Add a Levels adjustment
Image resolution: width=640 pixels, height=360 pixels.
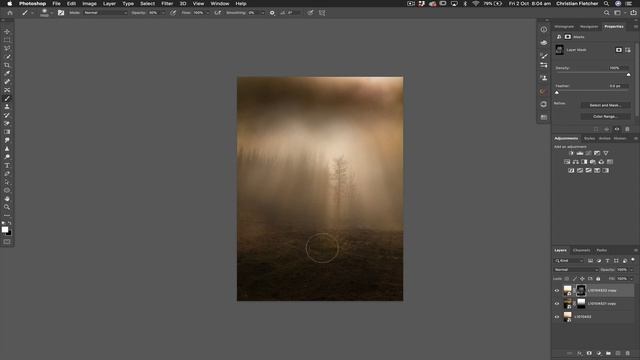(580, 153)
